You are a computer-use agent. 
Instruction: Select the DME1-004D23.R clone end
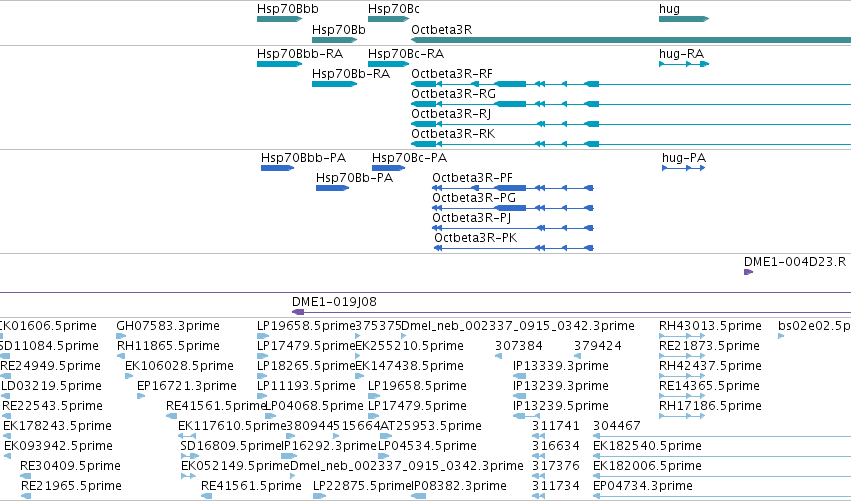748,272
